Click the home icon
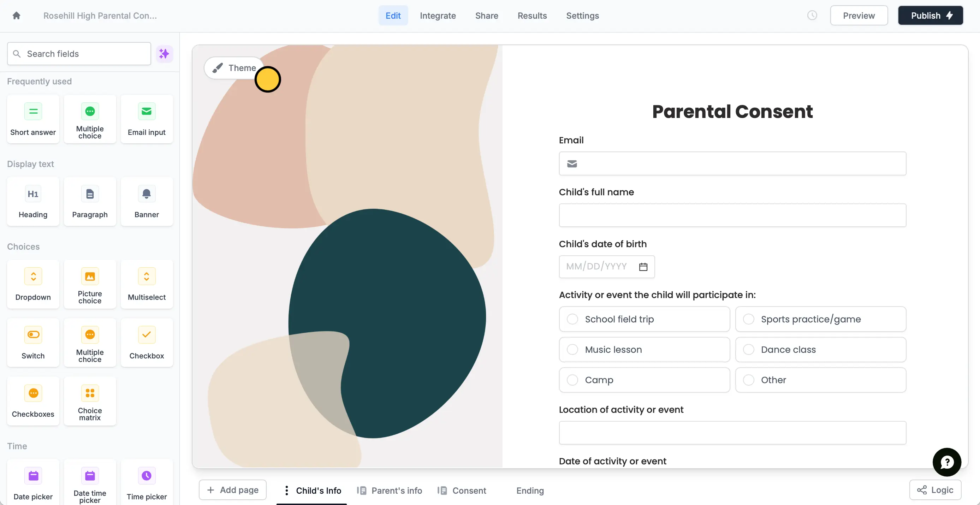 [x=16, y=16]
